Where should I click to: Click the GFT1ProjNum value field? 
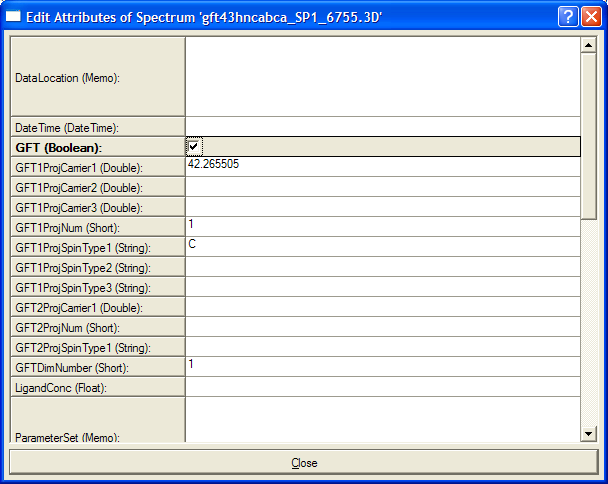click(382, 227)
